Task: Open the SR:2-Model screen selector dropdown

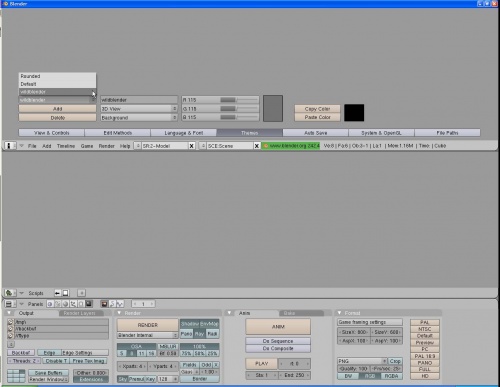Action: (x=137, y=146)
